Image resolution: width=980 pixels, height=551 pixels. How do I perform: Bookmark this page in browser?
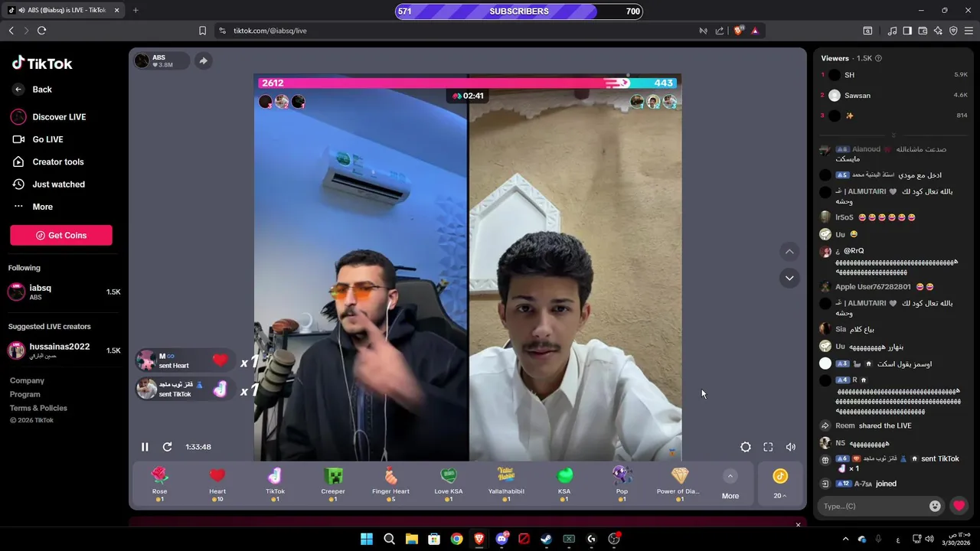pyautogui.click(x=202, y=31)
